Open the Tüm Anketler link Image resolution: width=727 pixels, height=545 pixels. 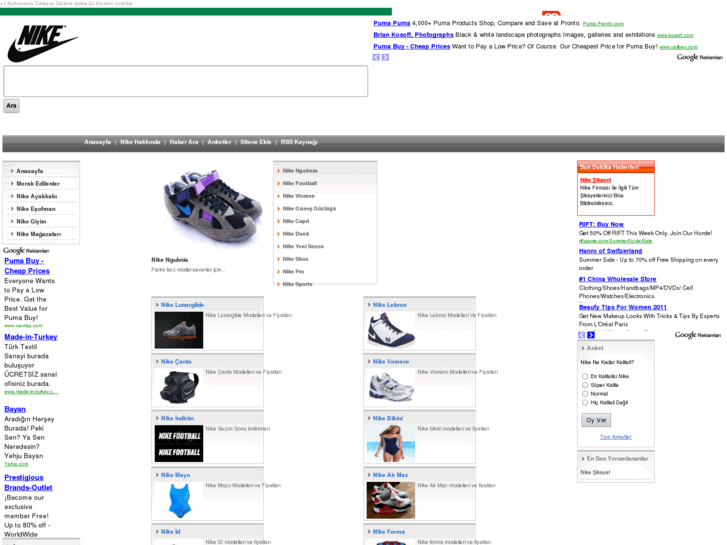[x=615, y=437]
